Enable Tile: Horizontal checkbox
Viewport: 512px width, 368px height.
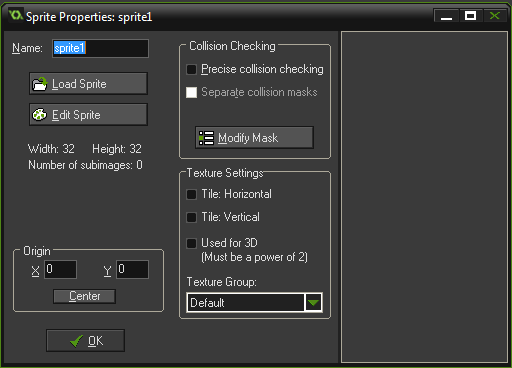point(191,194)
